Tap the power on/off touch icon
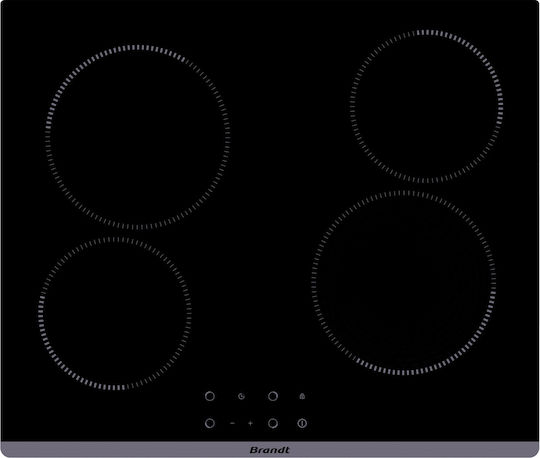This screenshot has width=540, height=458. (302, 423)
